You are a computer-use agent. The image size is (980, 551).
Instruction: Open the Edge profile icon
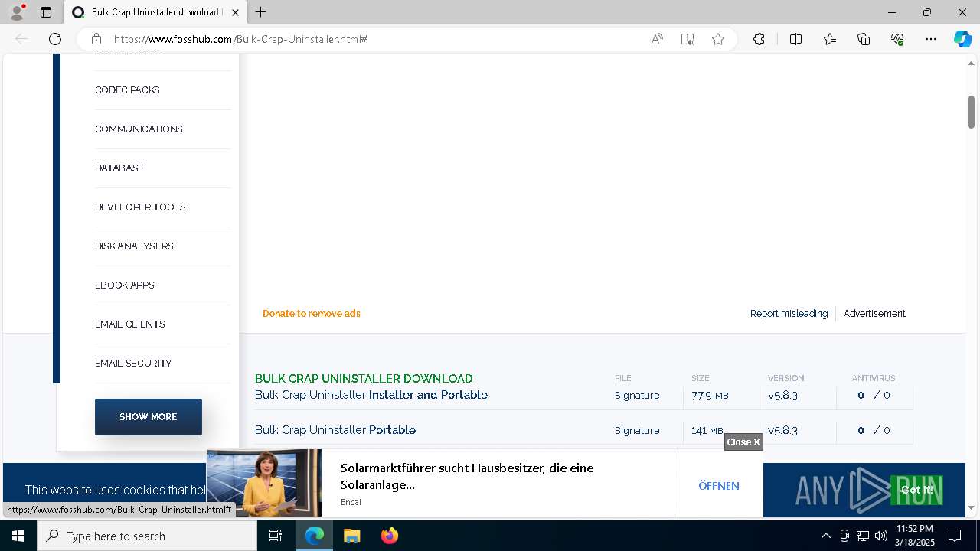coord(17,12)
